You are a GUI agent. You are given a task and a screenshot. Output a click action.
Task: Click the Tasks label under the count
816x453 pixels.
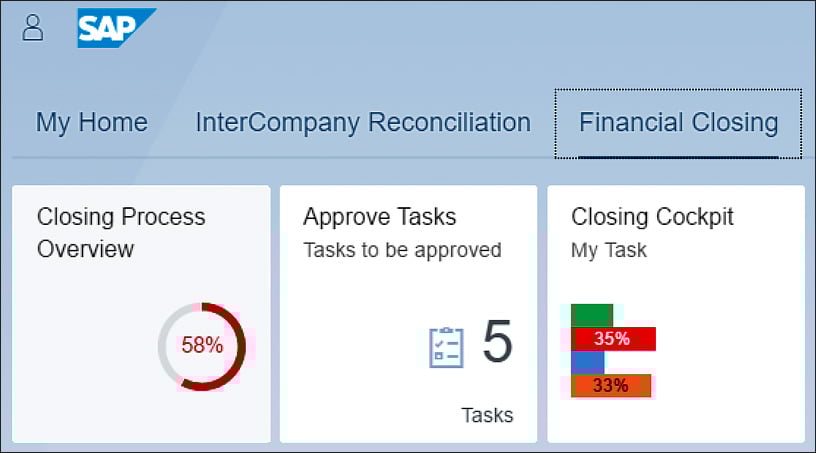pyautogui.click(x=487, y=415)
